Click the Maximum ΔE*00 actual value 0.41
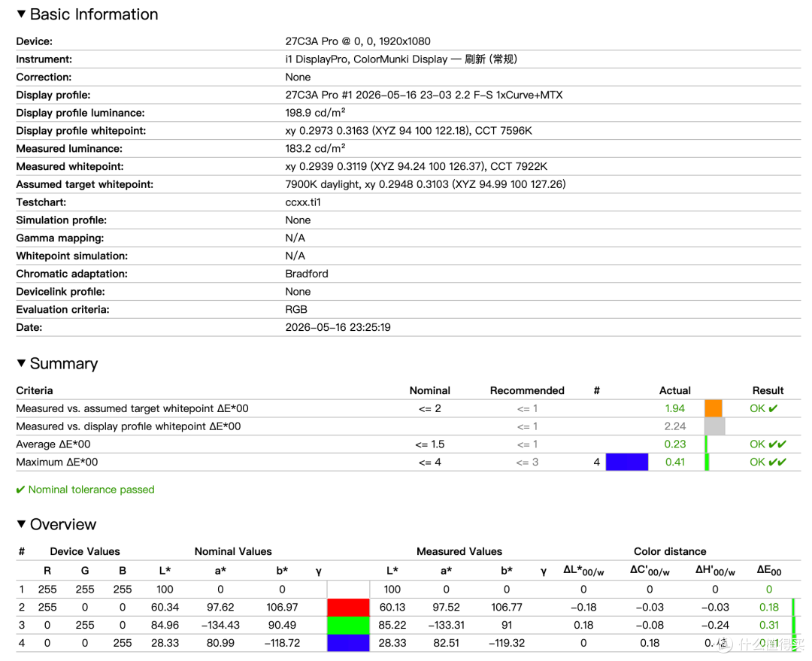Screen dimensions: 812x661 (x=674, y=462)
